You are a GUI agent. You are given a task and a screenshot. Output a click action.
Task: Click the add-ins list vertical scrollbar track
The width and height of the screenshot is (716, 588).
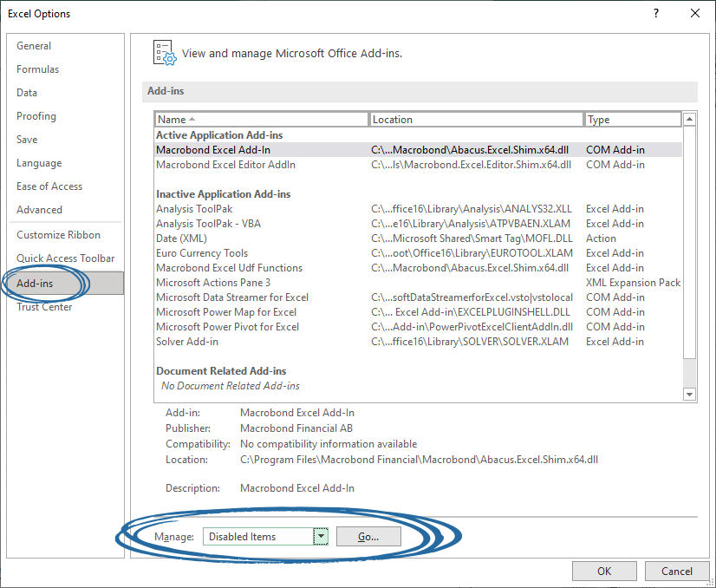pyautogui.click(x=689, y=372)
